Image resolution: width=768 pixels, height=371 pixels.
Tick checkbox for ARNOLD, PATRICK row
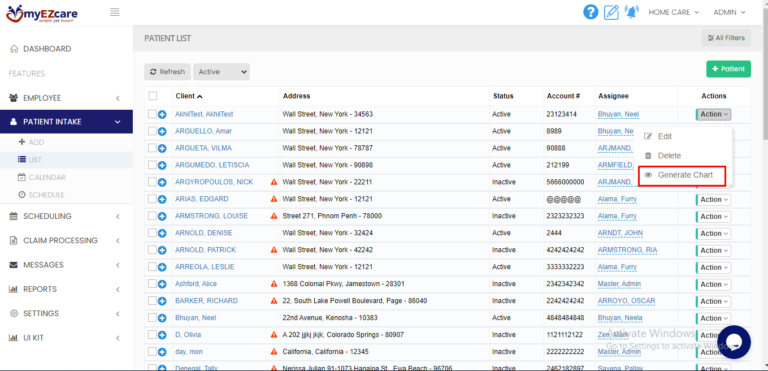click(x=152, y=249)
